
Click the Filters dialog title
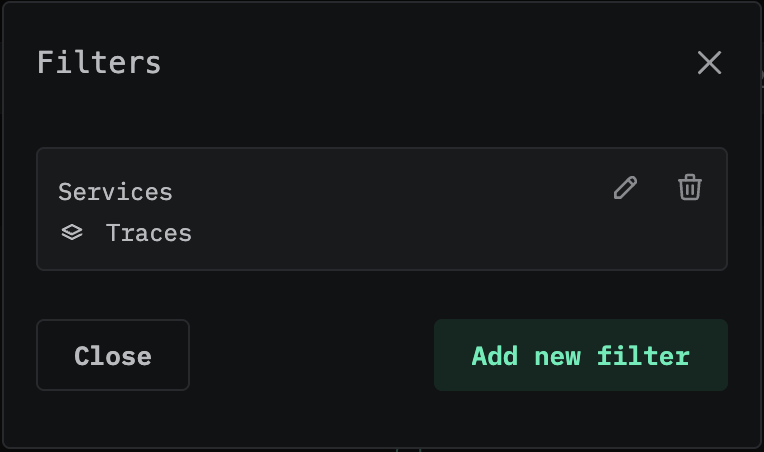tap(99, 62)
